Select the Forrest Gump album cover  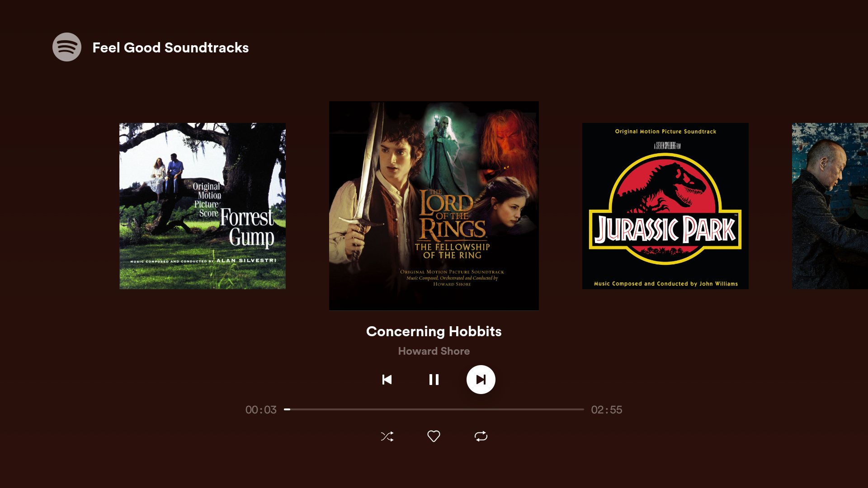(x=203, y=206)
